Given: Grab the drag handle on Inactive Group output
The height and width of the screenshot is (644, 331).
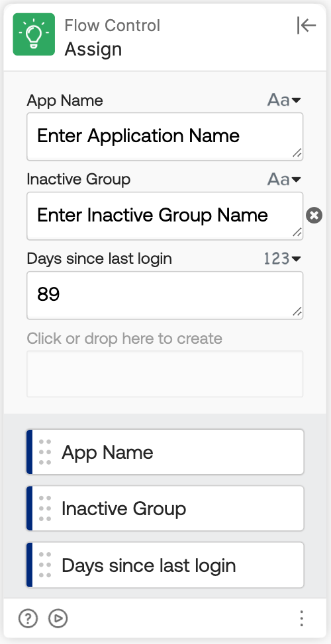Looking at the screenshot, I should click(45, 508).
